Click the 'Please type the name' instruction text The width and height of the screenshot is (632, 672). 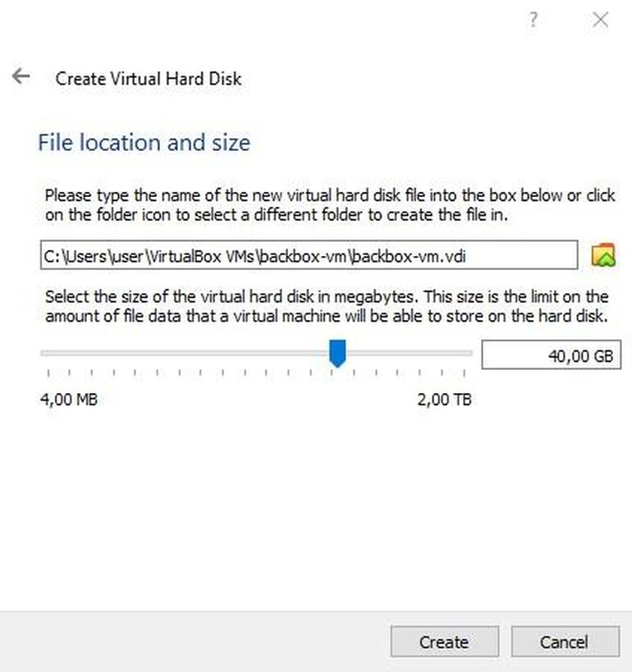[330, 205]
